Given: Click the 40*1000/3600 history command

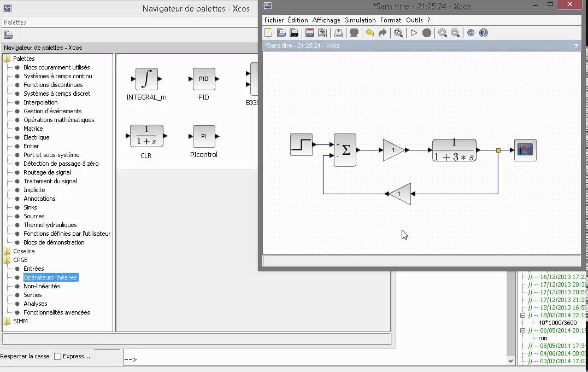Looking at the screenshot, I should [x=557, y=323].
